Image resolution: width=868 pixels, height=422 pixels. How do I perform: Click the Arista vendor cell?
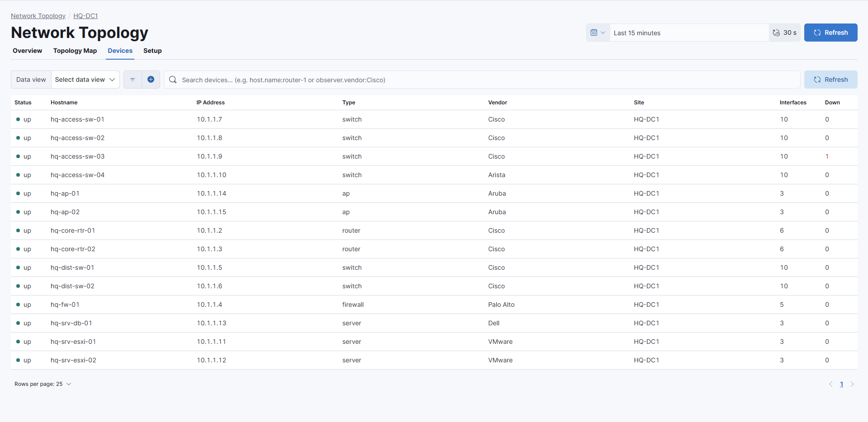[x=497, y=175]
